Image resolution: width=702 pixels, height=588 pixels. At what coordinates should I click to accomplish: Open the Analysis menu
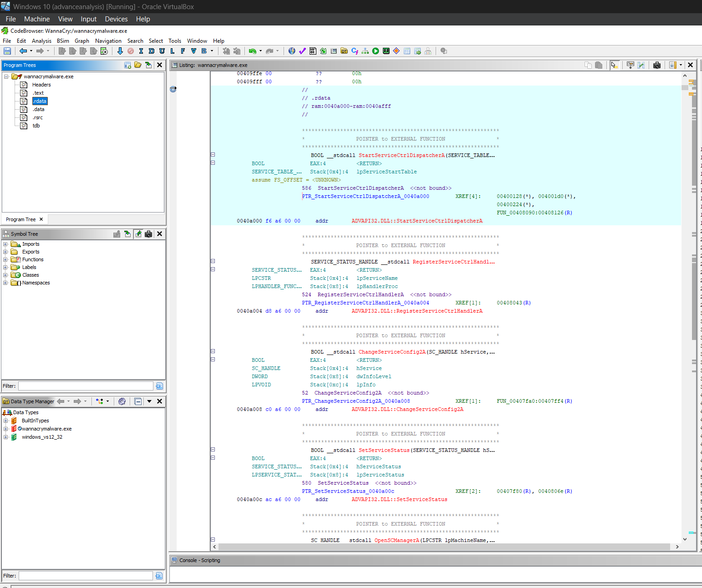pos(41,41)
